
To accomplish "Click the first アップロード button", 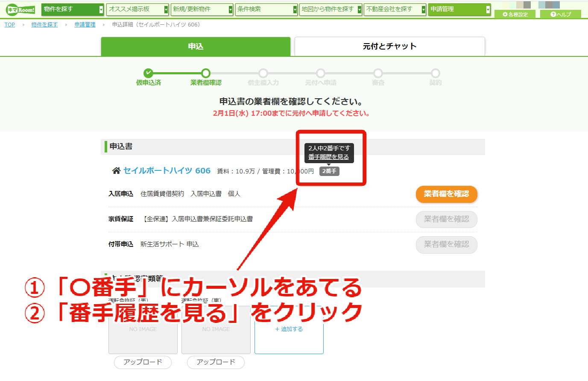I will pos(143,362).
